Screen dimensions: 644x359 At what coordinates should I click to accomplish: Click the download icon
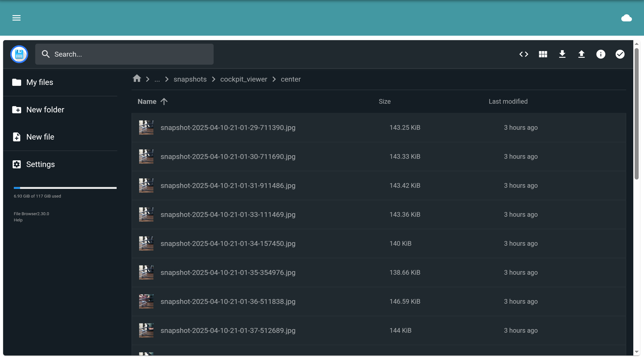point(562,54)
